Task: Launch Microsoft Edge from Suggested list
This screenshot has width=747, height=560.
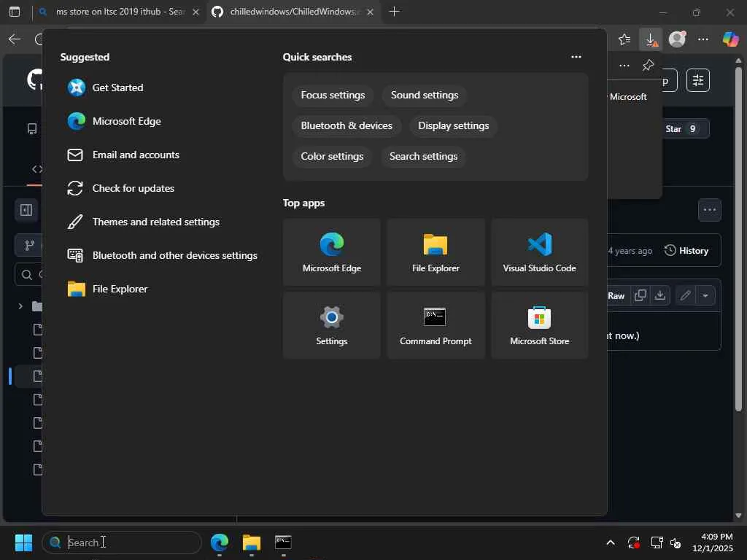Action: coord(115,122)
